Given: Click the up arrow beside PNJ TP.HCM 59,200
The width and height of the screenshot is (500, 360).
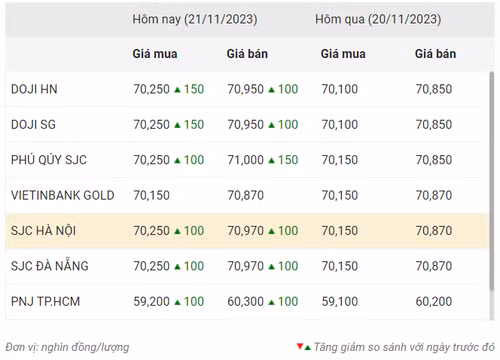Looking at the screenshot, I should pos(177,302).
